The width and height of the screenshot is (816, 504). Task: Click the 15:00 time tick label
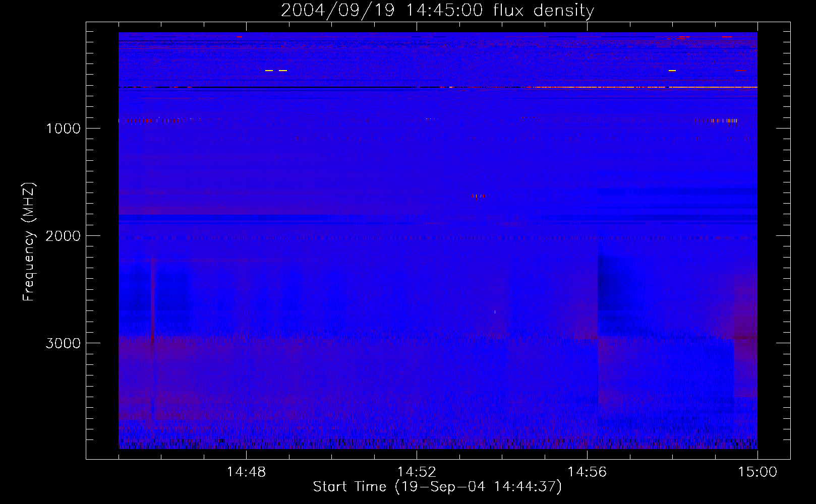point(757,472)
